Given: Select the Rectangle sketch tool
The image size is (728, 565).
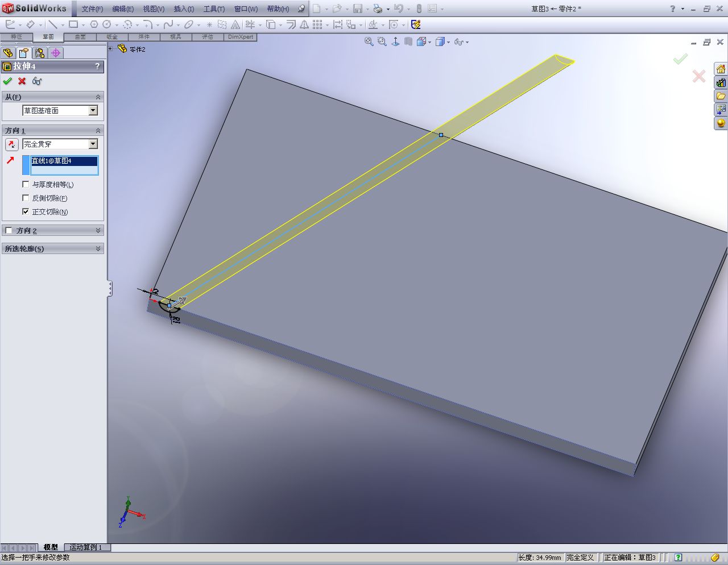Looking at the screenshot, I should pos(73,24).
